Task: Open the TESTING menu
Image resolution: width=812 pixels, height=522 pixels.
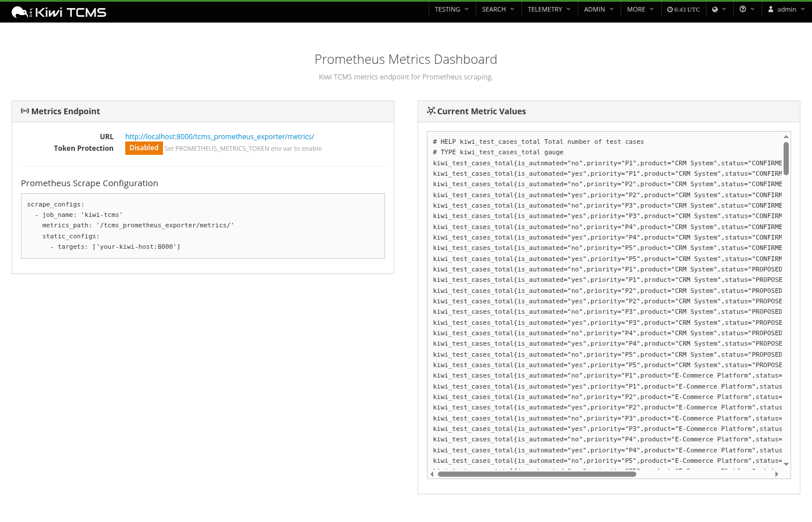Action: click(x=452, y=9)
